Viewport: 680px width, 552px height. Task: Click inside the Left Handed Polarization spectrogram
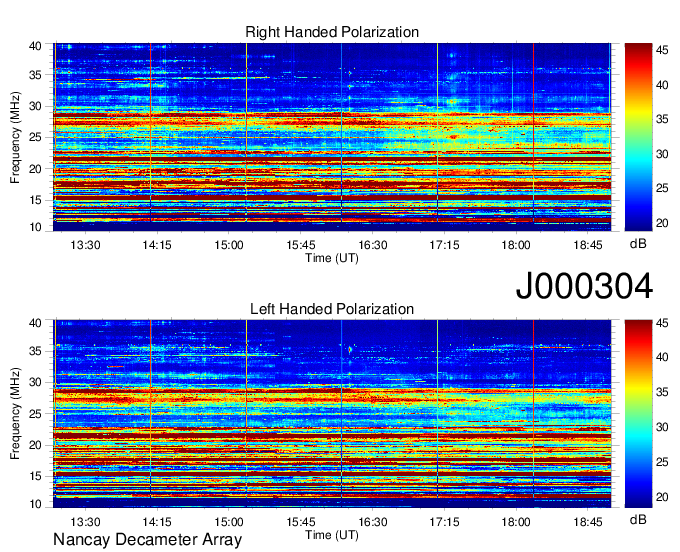332,414
